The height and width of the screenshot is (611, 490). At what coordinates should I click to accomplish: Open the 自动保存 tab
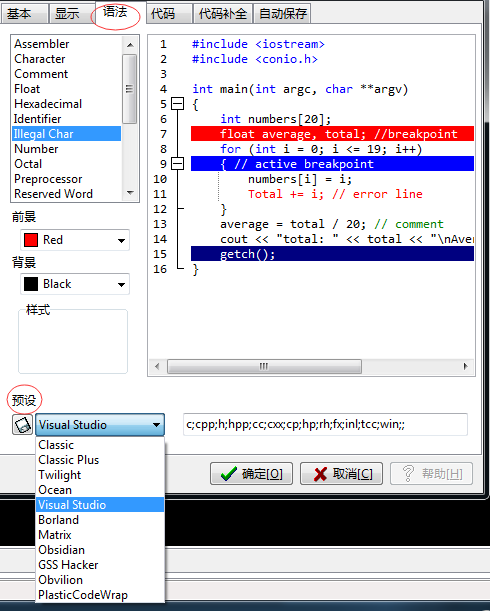point(283,14)
